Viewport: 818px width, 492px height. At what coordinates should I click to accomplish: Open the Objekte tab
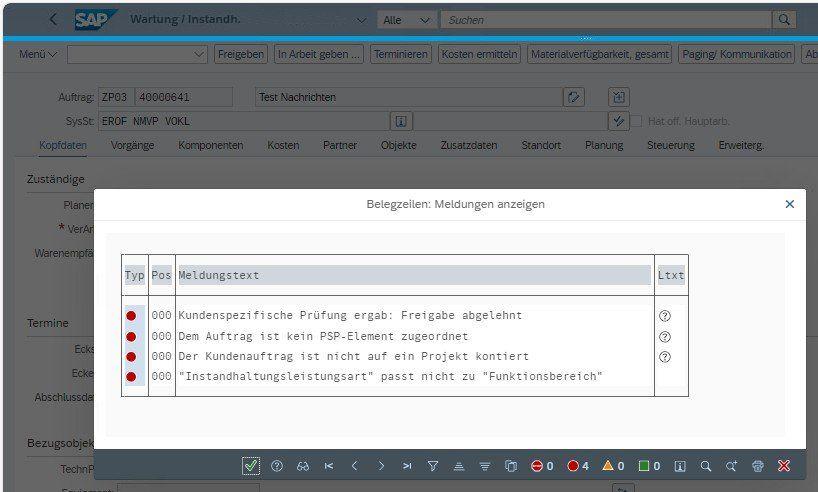coord(399,145)
